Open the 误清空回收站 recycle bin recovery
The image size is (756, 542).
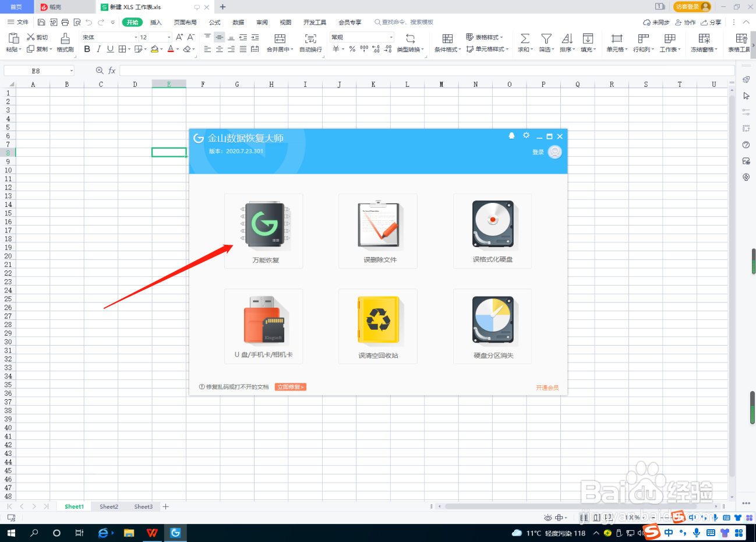point(378,326)
